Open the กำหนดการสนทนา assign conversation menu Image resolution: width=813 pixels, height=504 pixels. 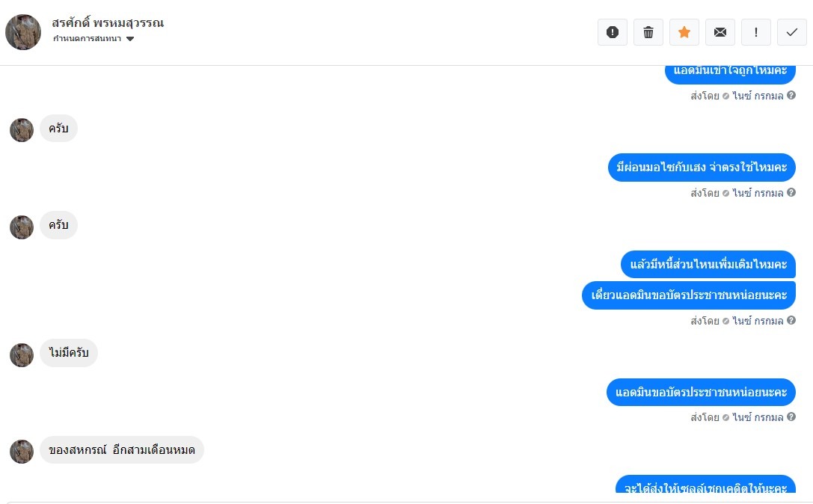93,39
